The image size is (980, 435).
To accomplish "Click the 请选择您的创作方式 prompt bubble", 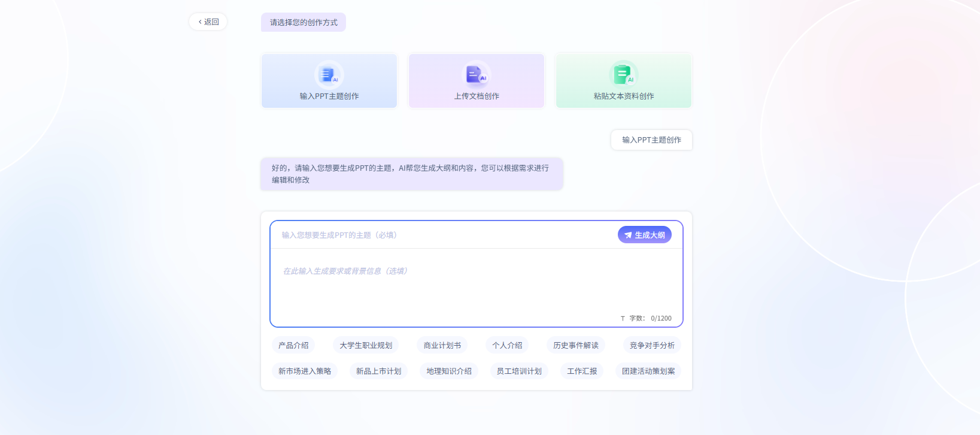I will pyautogui.click(x=304, y=22).
